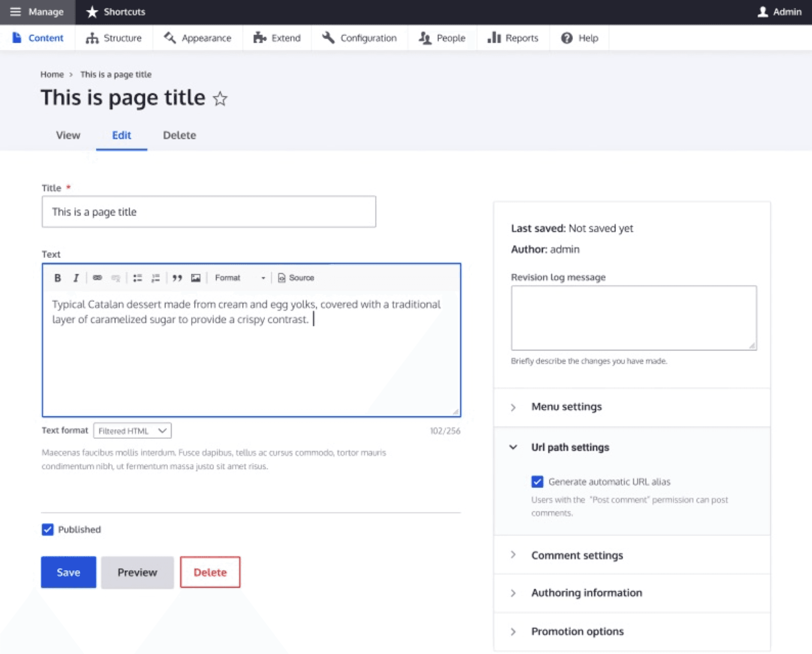Open the Filtered HTML text format dropdown
The width and height of the screenshot is (812, 654).
(x=132, y=431)
